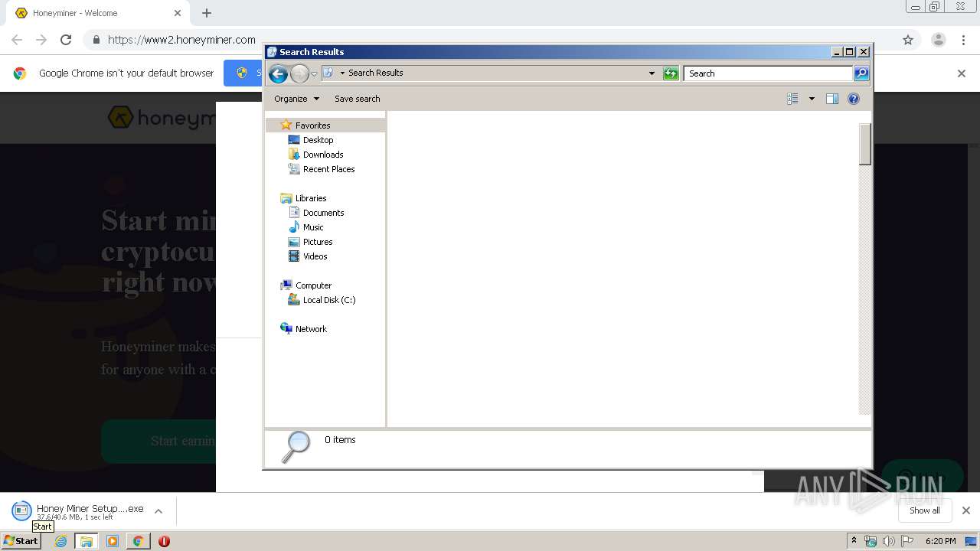Open a new Chrome tab
980x551 pixels.
coord(207,13)
